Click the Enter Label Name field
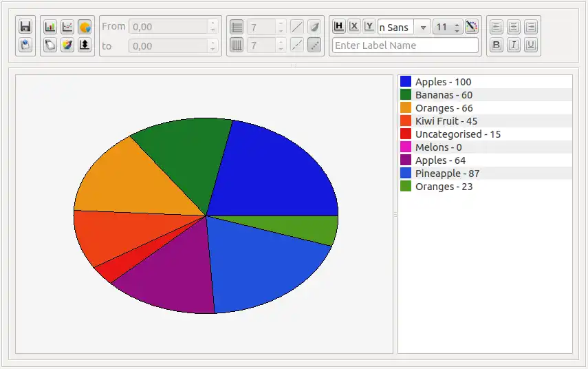The image size is (588, 369). pyautogui.click(x=405, y=45)
